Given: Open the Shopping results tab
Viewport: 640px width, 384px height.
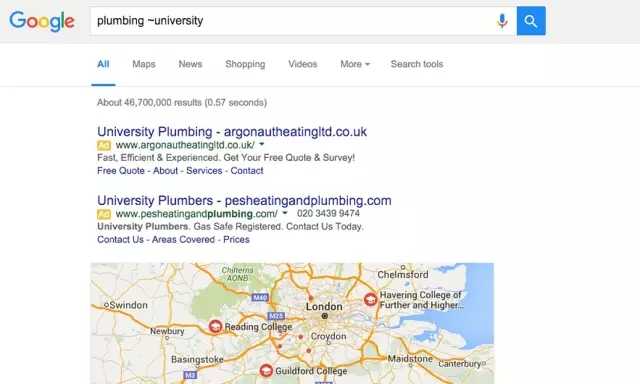Looking at the screenshot, I should (x=245, y=64).
